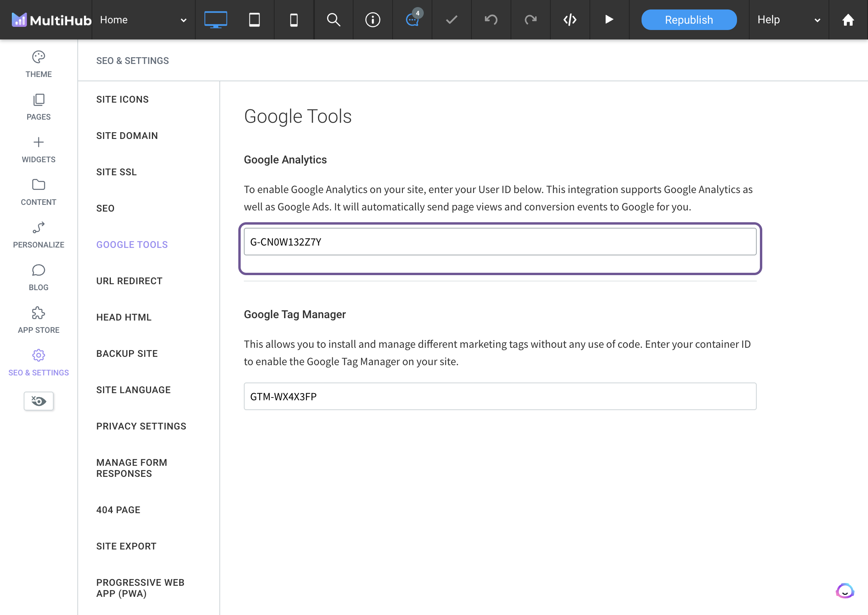Expand the Help dropdown menu
Screen dimensions: 868x615
point(789,20)
